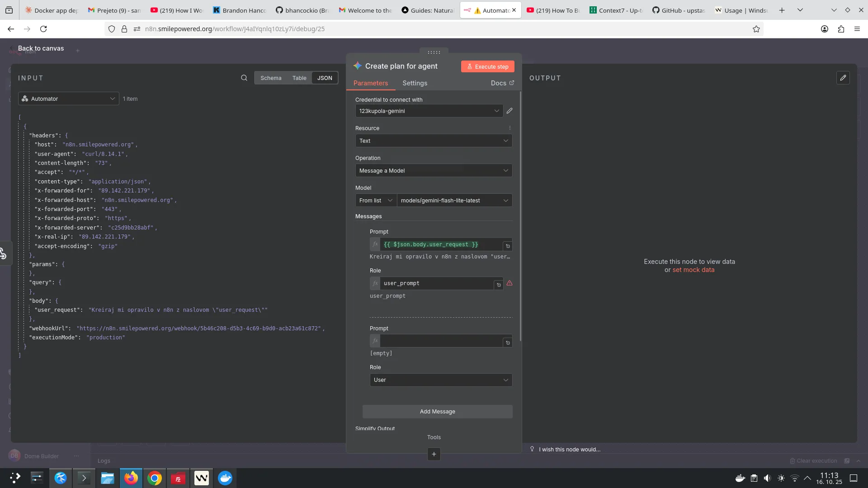
Task: Click the warning icon beside the Role field
Action: point(509,283)
